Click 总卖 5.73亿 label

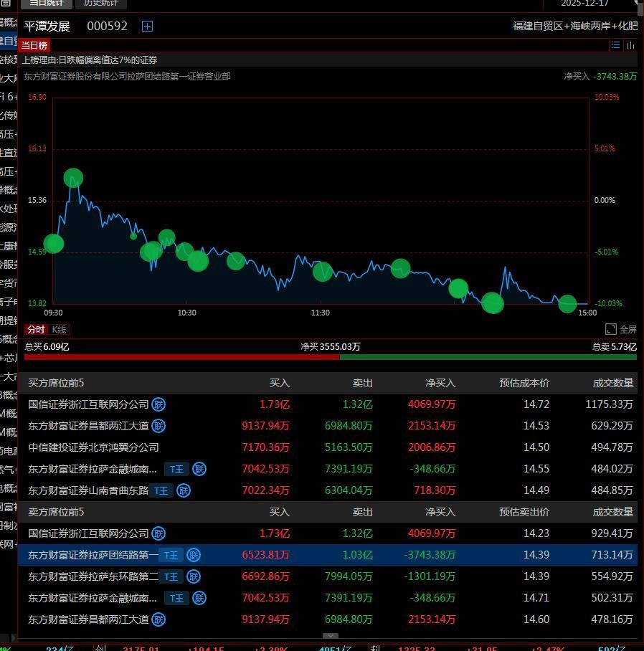(x=615, y=347)
